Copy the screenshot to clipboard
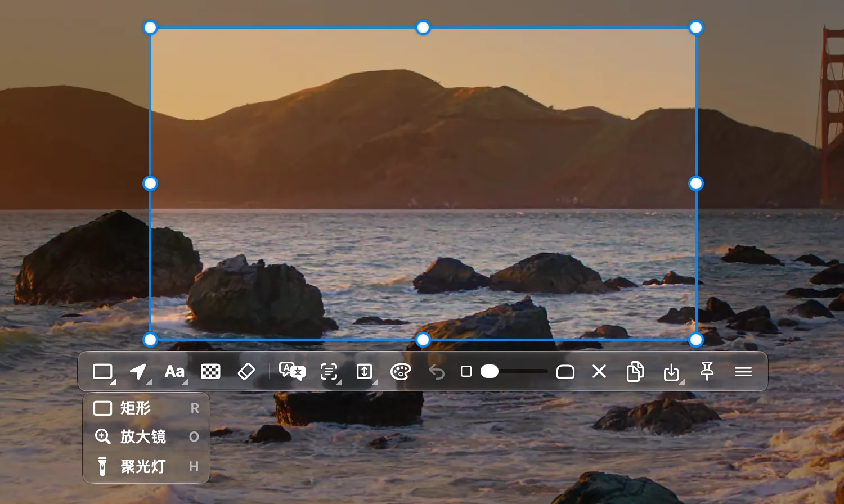 click(635, 372)
